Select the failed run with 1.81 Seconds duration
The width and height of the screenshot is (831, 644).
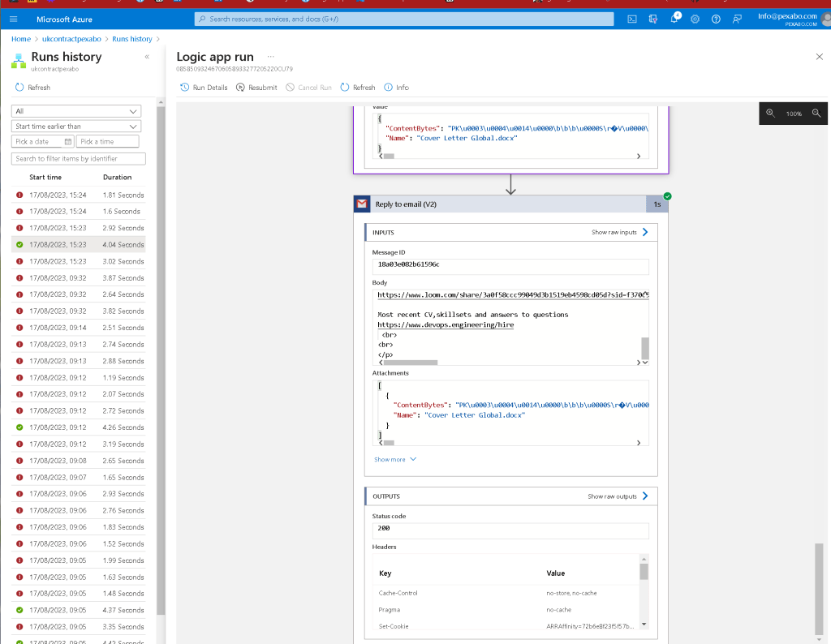[x=79, y=195]
